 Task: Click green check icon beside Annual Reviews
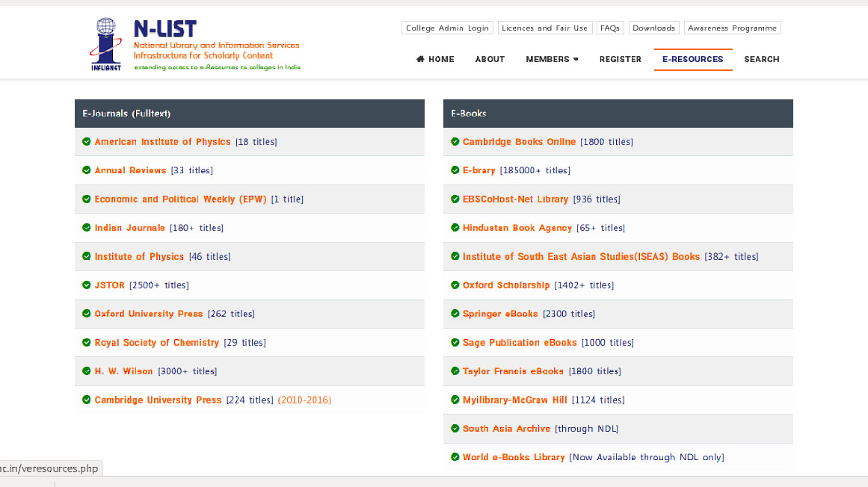[87, 170]
